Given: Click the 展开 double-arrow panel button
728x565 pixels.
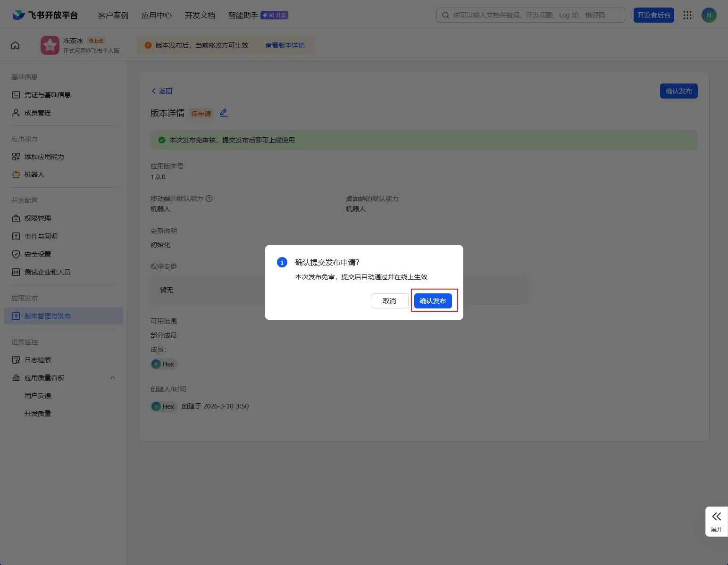Looking at the screenshot, I should 716,521.
